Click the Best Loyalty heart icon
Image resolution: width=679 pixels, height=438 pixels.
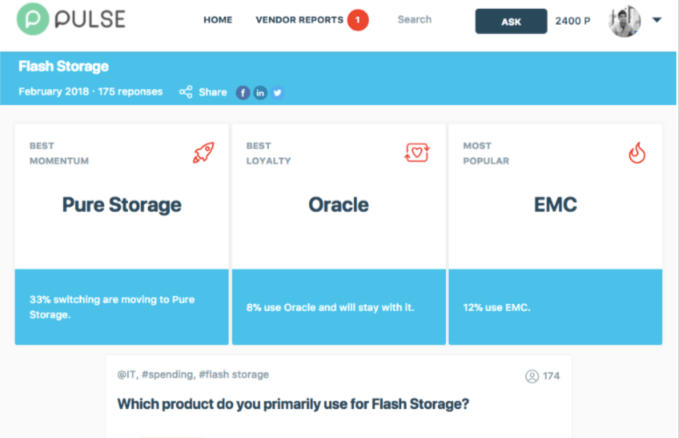point(416,152)
